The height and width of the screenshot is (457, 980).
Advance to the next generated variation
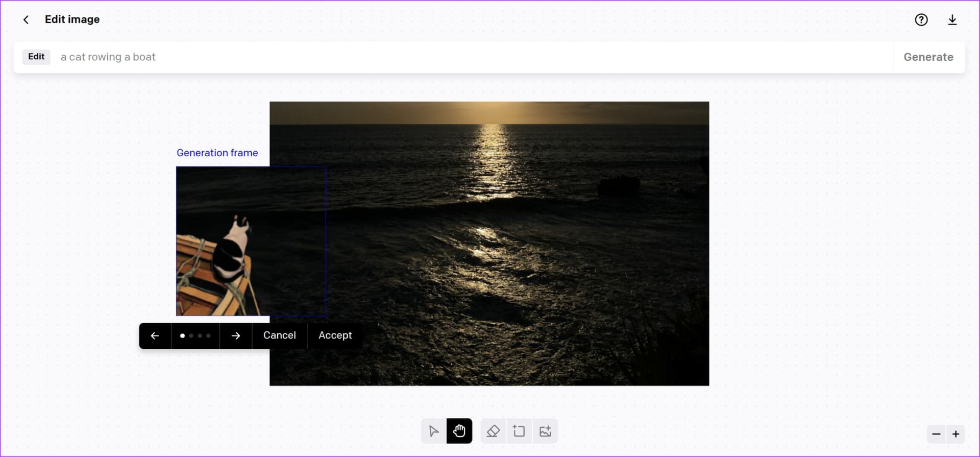235,336
